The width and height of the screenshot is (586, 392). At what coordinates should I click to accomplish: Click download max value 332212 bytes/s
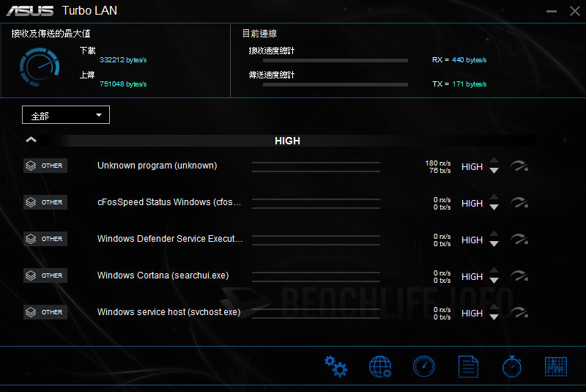(123, 60)
